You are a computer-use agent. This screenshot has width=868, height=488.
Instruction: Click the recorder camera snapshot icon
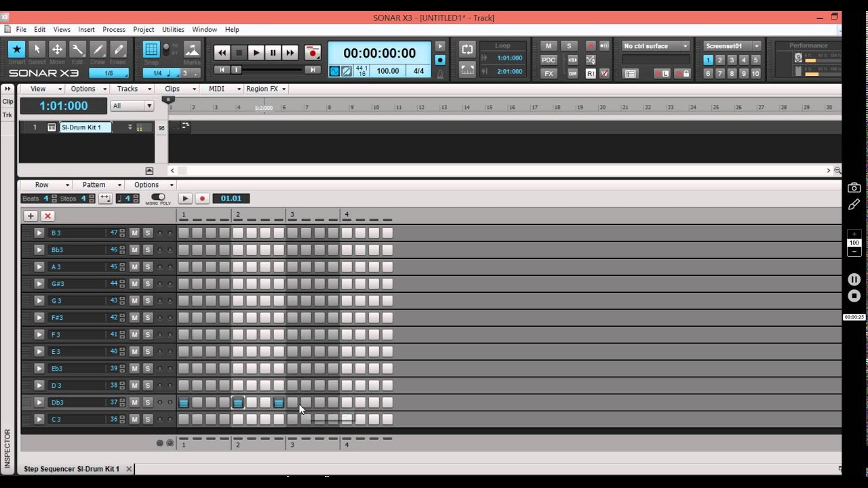[x=854, y=188]
